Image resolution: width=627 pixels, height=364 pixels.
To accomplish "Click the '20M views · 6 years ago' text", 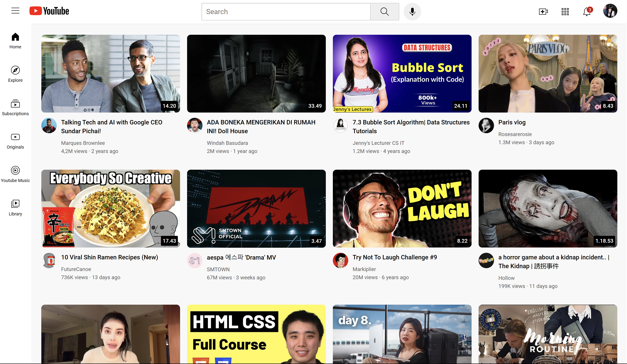I will (380, 277).
